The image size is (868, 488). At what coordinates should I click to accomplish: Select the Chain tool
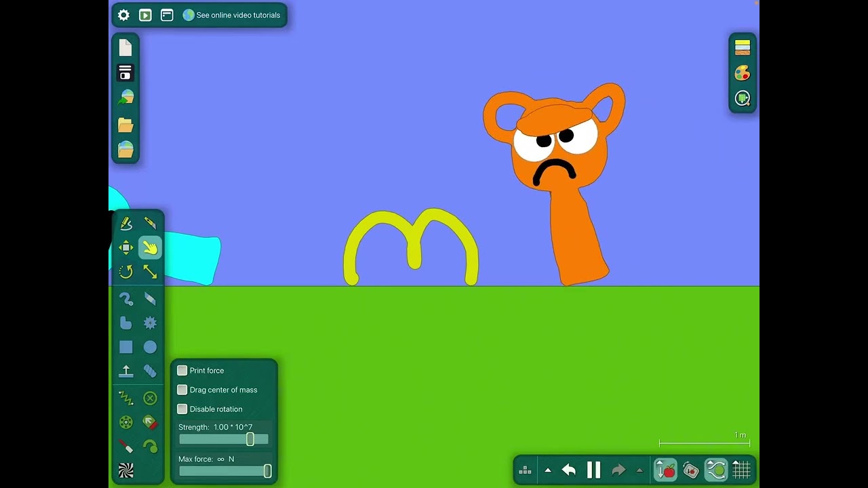150,371
